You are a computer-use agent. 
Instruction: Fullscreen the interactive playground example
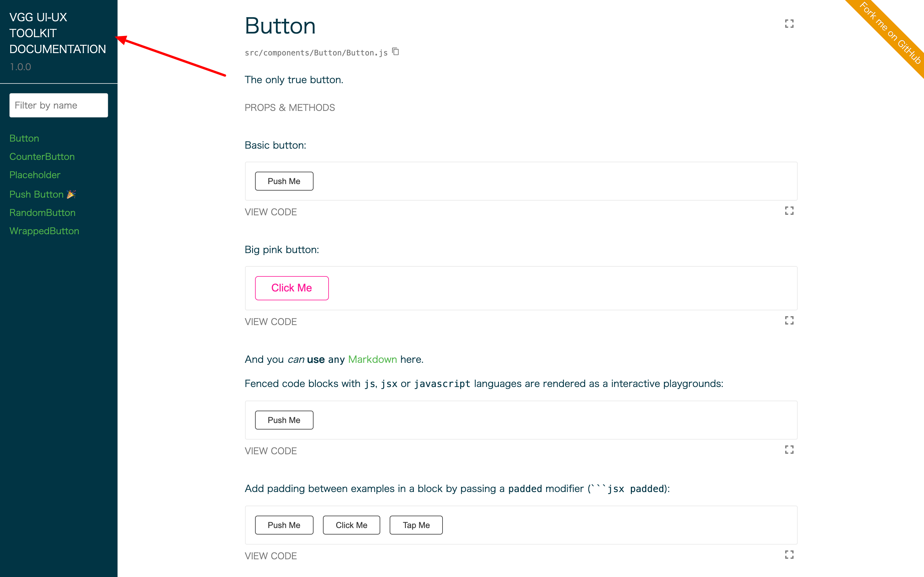pos(789,450)
